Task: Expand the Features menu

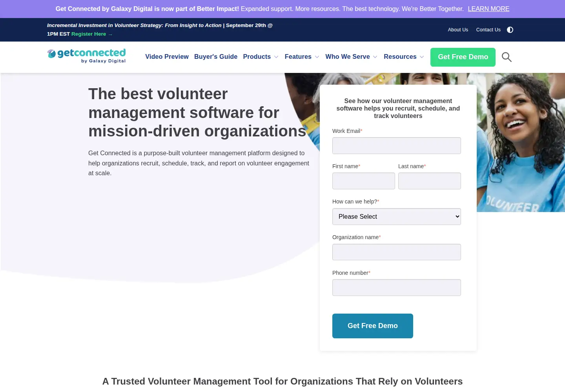Action: pyautogui.click(x=302, y=57)
